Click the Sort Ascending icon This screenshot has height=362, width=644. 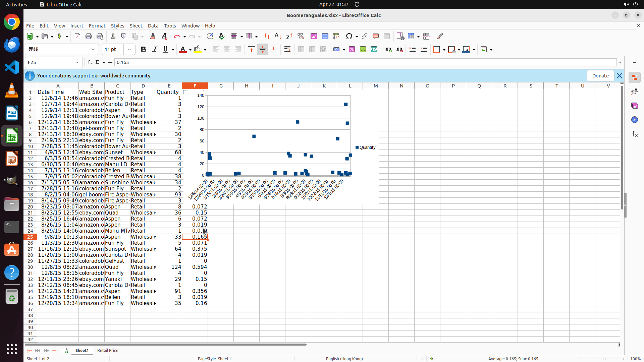pyautogui.click(x=278, y=36)
